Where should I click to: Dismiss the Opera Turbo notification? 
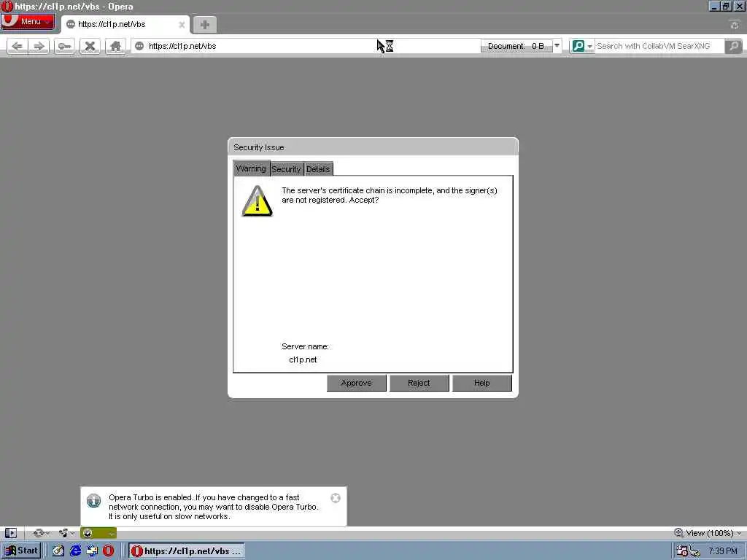pos(336,497)
